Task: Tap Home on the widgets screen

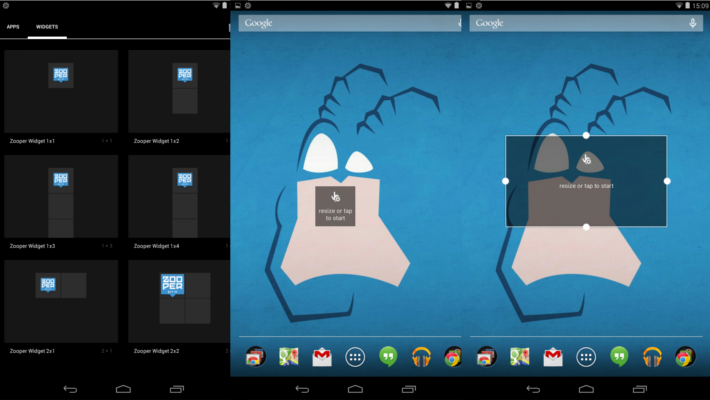Action: 123,389
